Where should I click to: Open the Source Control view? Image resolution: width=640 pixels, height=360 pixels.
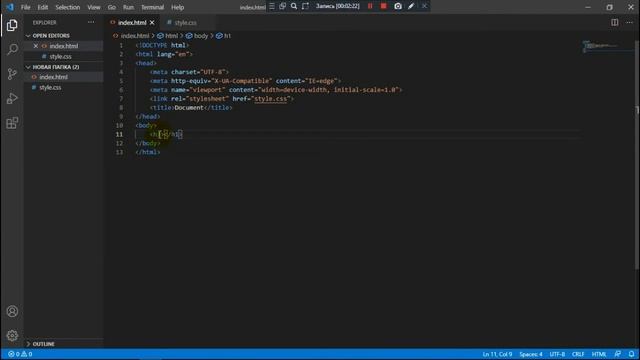point(12,74)
